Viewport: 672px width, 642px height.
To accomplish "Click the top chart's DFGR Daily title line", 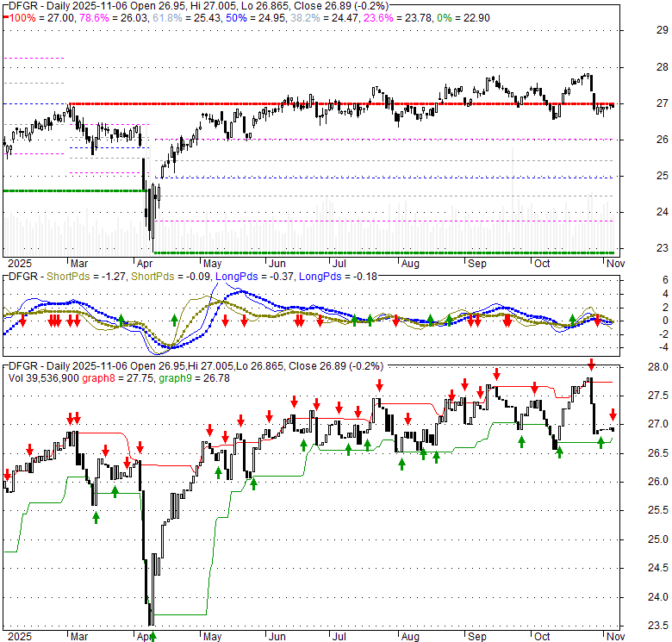I will tap(198, 6).
